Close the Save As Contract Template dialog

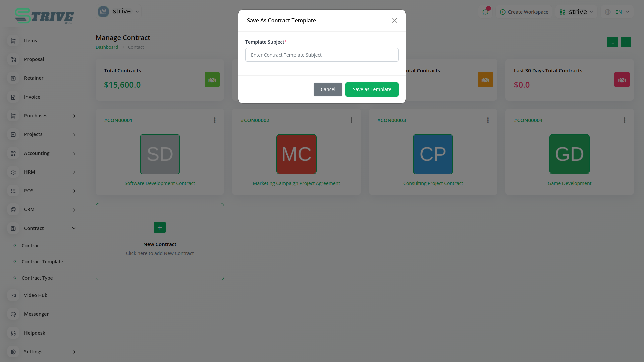[394, 20]
